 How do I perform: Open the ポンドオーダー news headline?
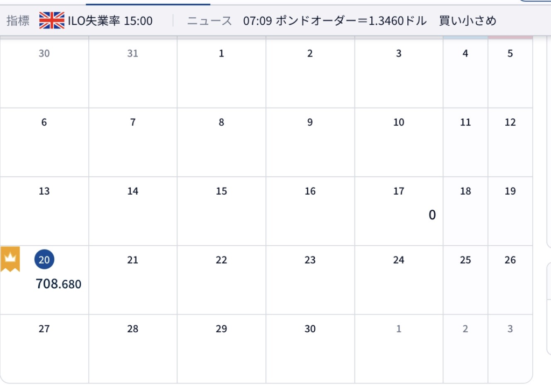click(369, 21)
